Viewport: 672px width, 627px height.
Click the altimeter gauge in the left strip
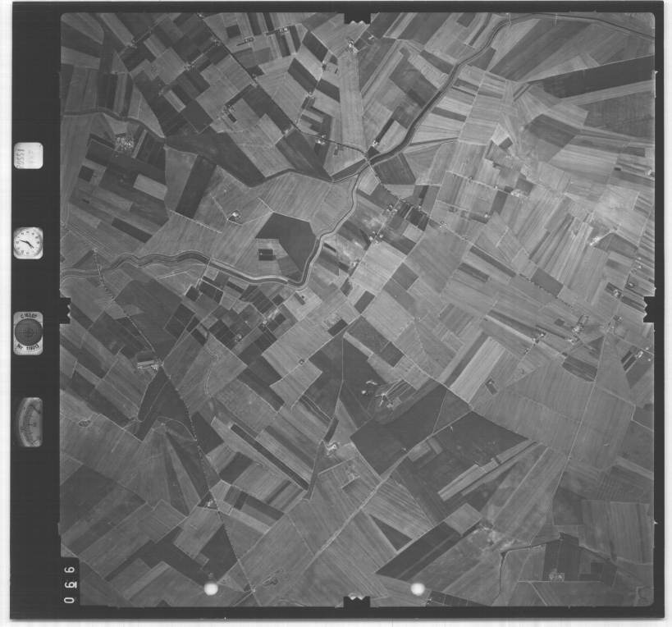point(29,422)
